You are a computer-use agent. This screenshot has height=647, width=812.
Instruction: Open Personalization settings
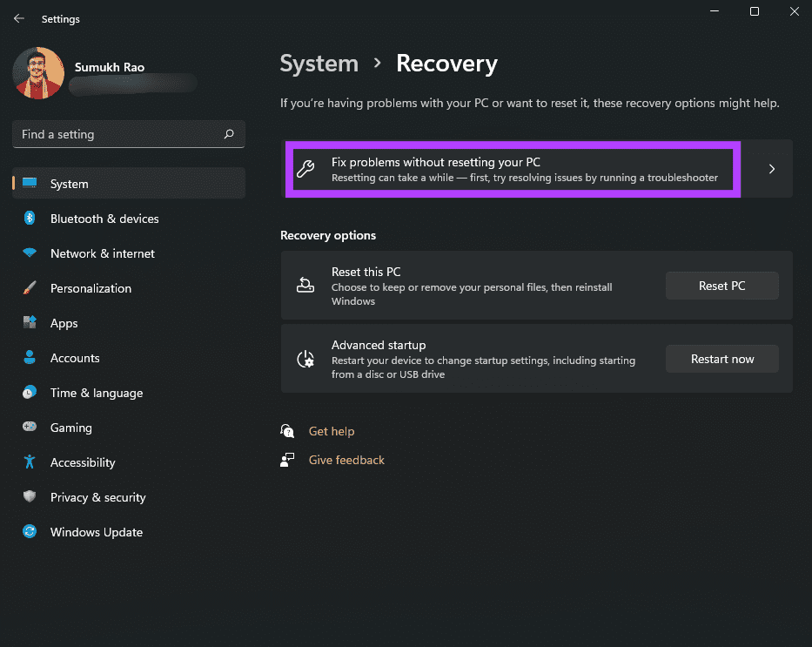click(129, 288)
